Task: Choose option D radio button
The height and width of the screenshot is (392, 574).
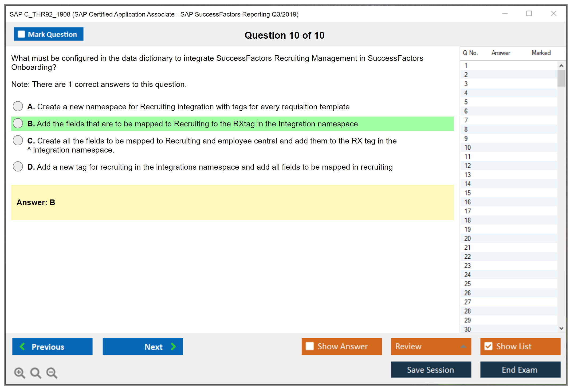Action: (x=18, y=166)
